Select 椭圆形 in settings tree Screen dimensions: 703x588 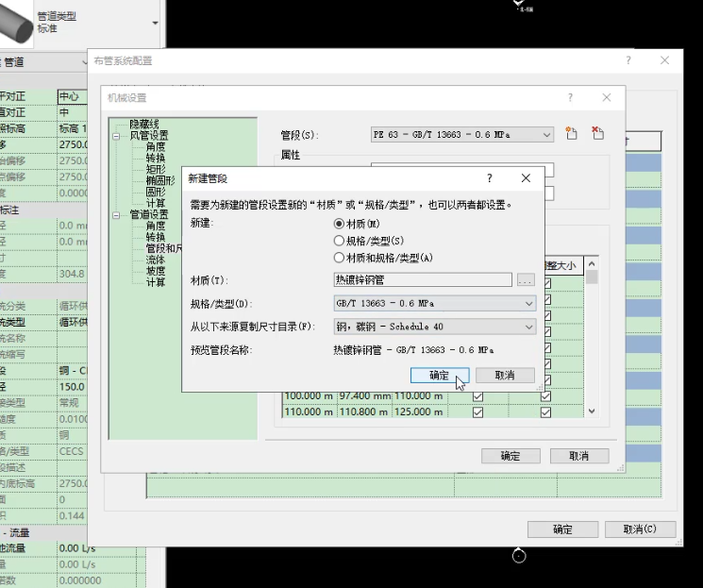click(x=160, y=180)
